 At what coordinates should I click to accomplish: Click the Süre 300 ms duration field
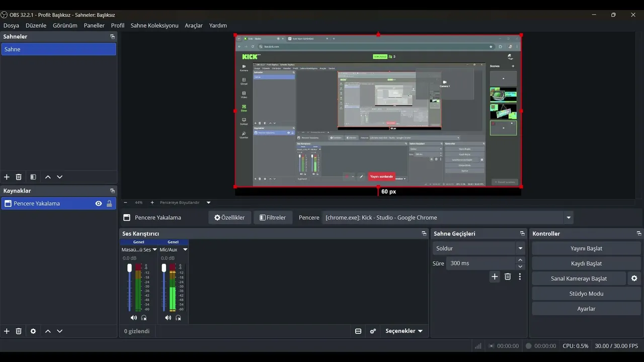pos(481,263)
